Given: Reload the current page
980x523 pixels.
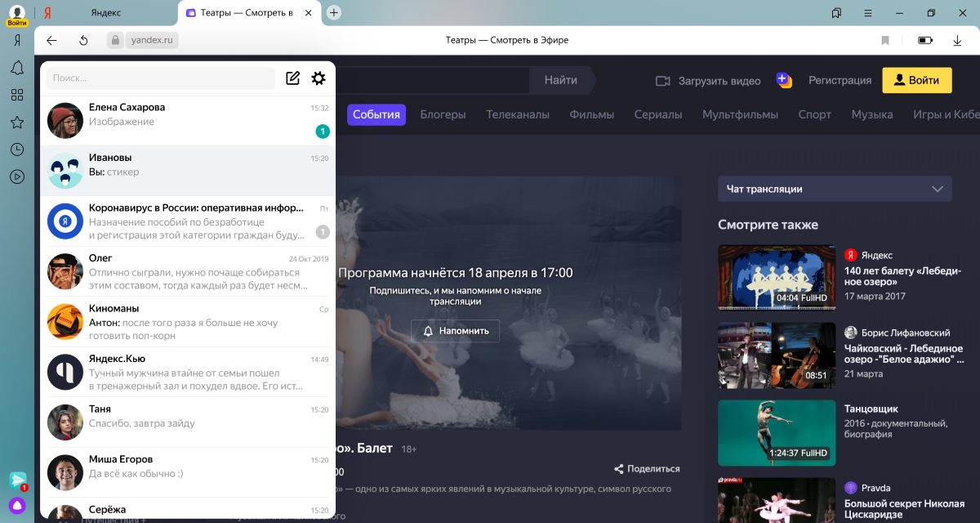Looking at the screenshot, I should point(83,40).
